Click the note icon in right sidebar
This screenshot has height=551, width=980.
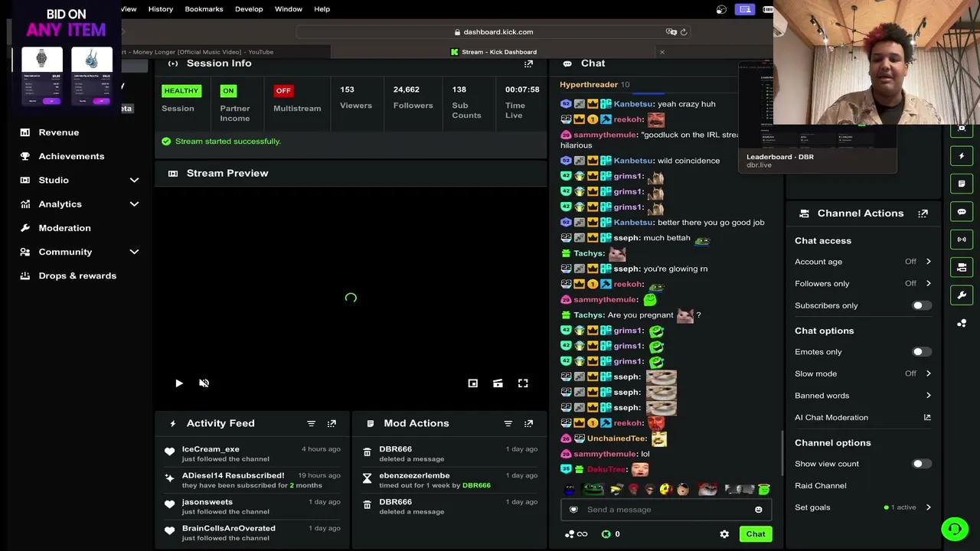tap(962, 184)
